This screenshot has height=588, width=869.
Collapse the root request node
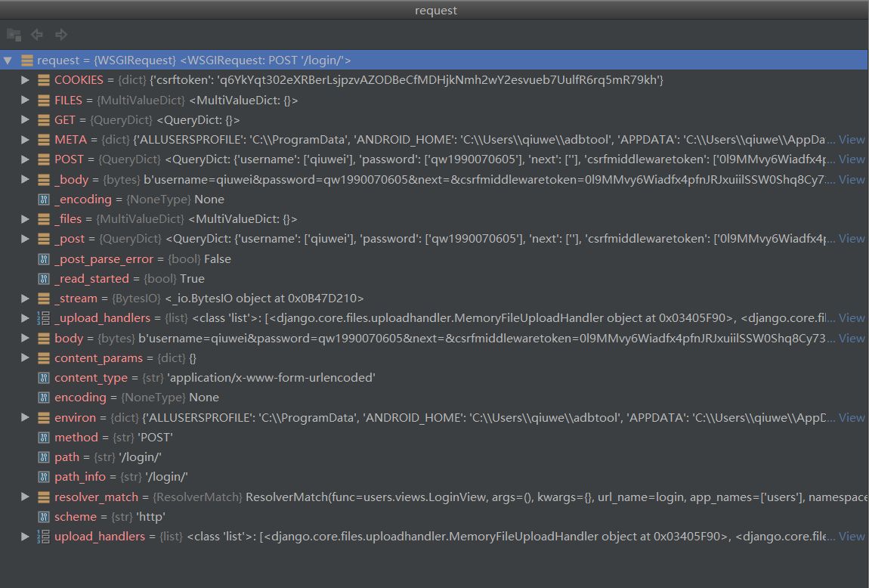[x=8, y=60]
